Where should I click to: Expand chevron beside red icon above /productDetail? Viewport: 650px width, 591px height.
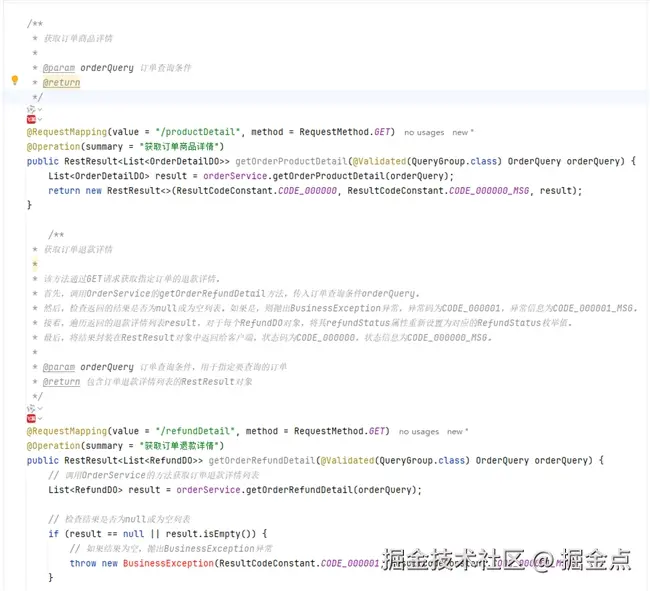[x=40, y=119]
